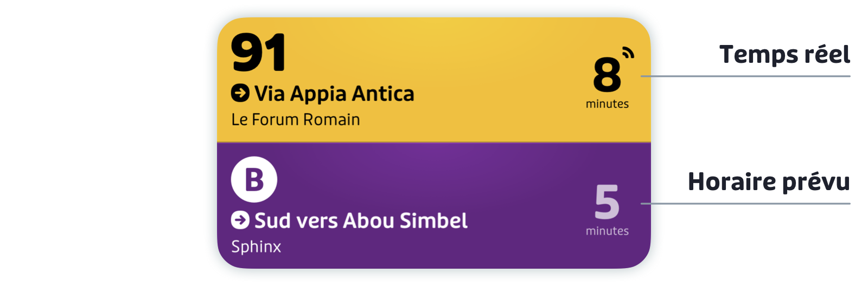This screenshot has width=868, height=286.
Task: Click the line pointing to Temps réel
Action: pos(745,76)
